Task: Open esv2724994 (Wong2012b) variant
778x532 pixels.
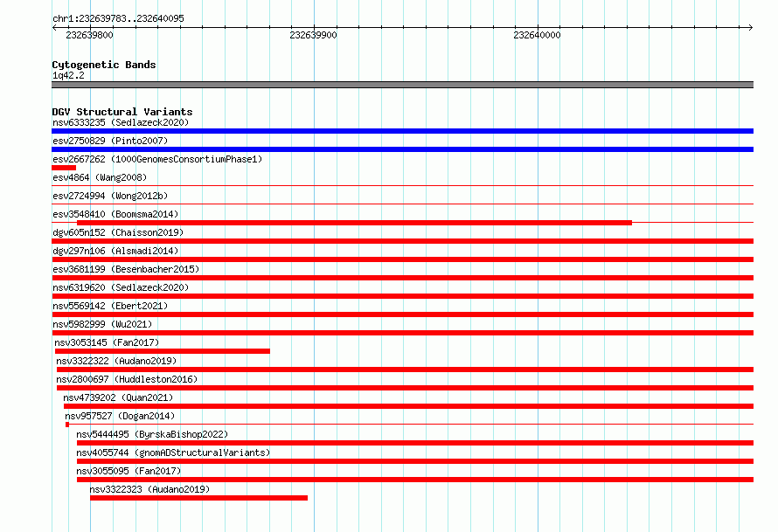Action: 110,196
